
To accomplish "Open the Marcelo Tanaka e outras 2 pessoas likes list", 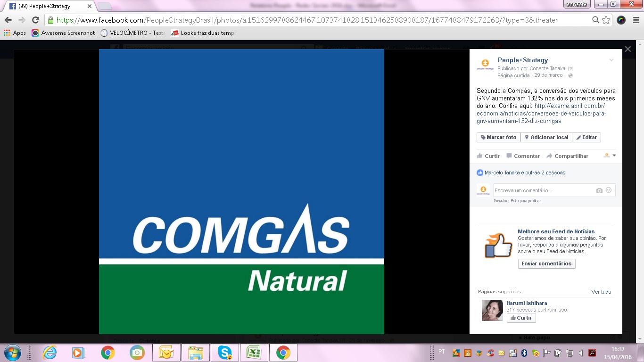I will pos(525,173).
